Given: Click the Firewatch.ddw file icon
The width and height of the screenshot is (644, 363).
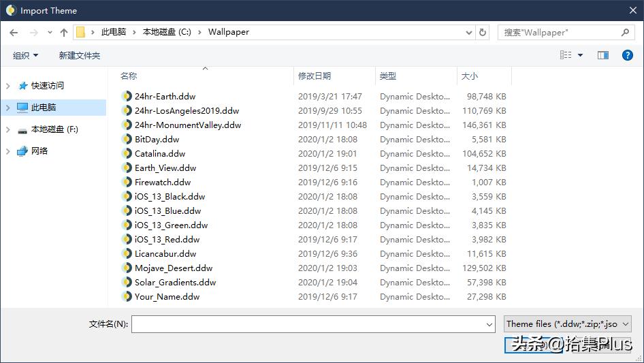Looking at the screenshot, I should 127,182.
